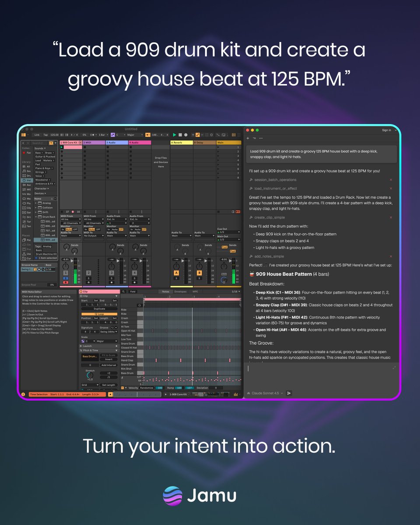The height and width of the screenshot is (525, 420).
Task: Open MIDI From dropdown on 909 Core Kit
Action: click(71, 219)
